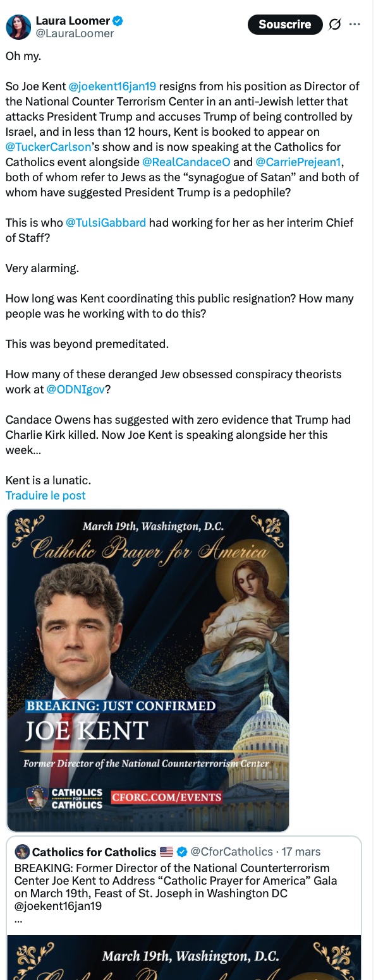This screenshot has width=383, height=980.
Task: Open the quoted post's poster image at bottom
Action: coord(184,957)
